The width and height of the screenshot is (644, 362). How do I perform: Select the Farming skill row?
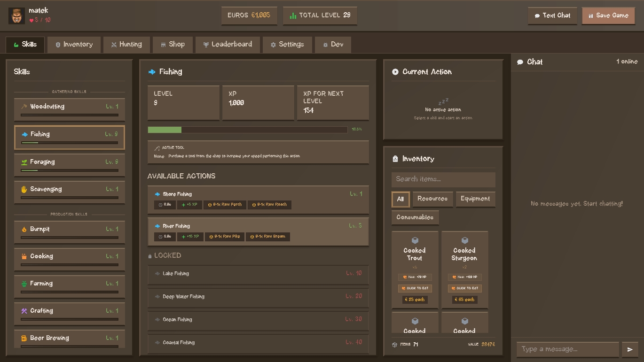[x=70, y=286]
